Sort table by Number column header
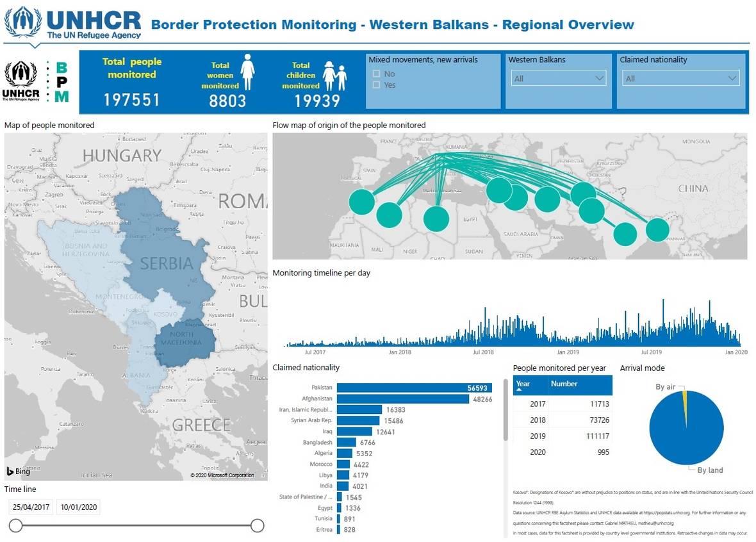This screenshot has width=756, height=542. (x=564, y=384)
